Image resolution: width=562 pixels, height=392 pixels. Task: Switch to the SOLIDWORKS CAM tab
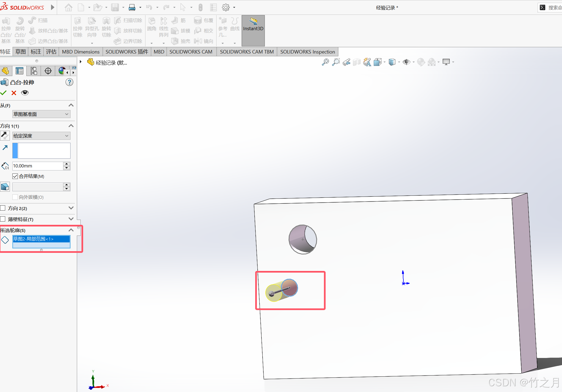(x=191, y=52)
